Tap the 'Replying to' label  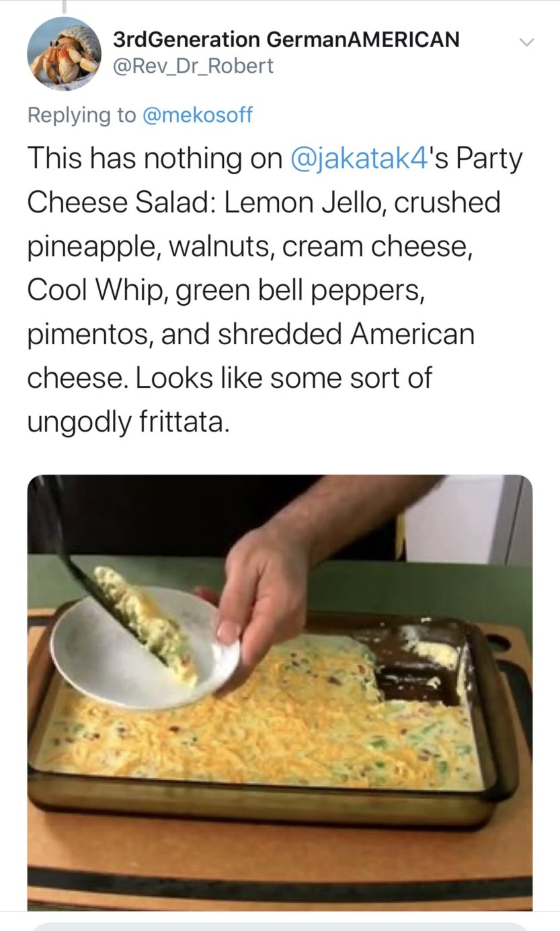coord(81,114)
